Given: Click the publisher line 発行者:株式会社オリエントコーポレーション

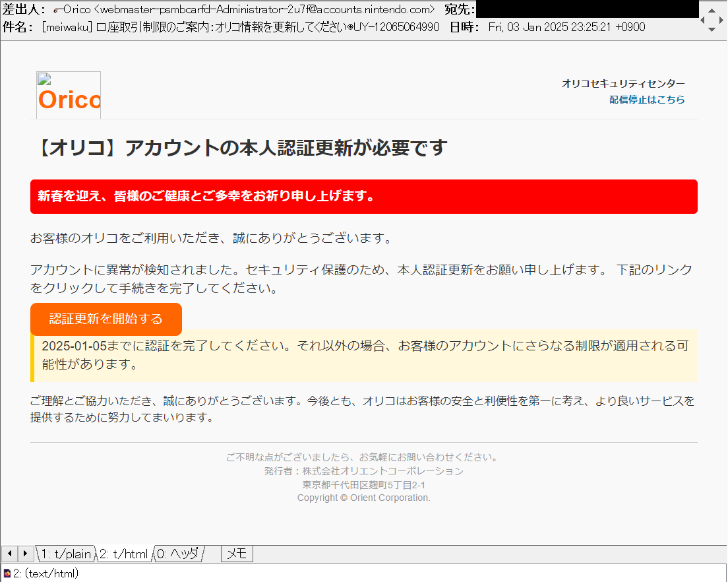Looking at the screenshot, I should point(363,471).
